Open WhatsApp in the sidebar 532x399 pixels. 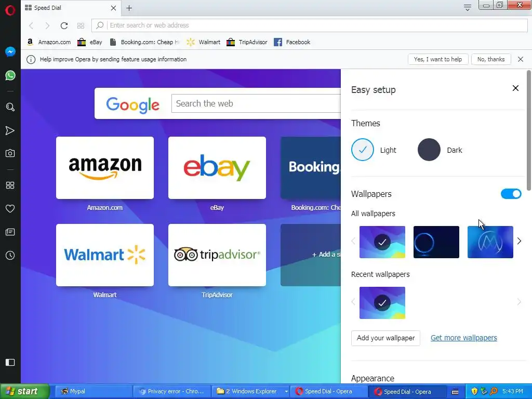click(x=10, y=75)
